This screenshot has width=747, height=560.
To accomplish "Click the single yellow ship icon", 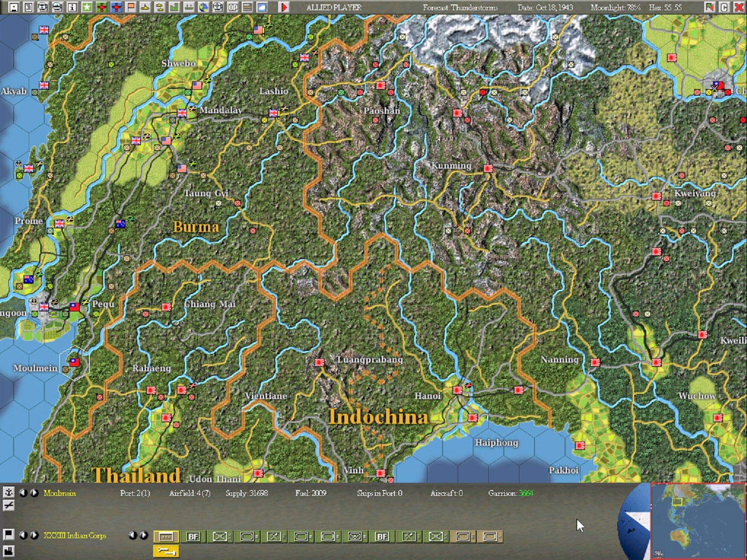I will 145,7.
